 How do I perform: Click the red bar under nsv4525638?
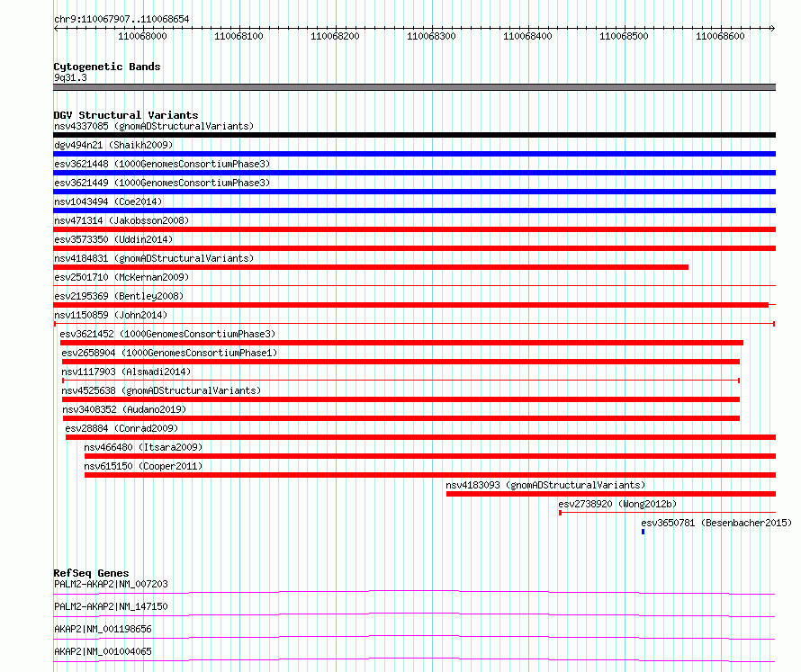(x=400, y=399)
